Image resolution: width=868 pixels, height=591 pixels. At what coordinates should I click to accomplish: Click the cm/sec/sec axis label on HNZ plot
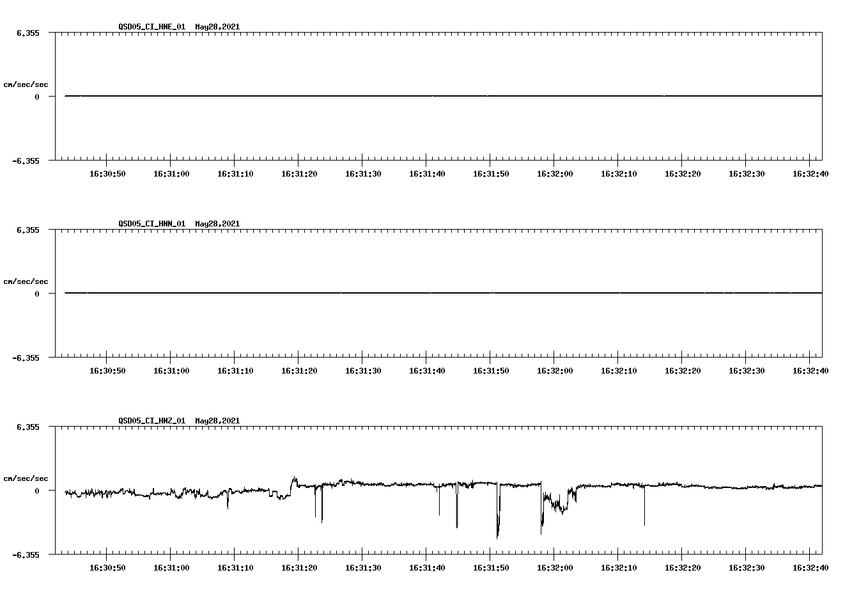pyautogui.click(x=26, y=477)
